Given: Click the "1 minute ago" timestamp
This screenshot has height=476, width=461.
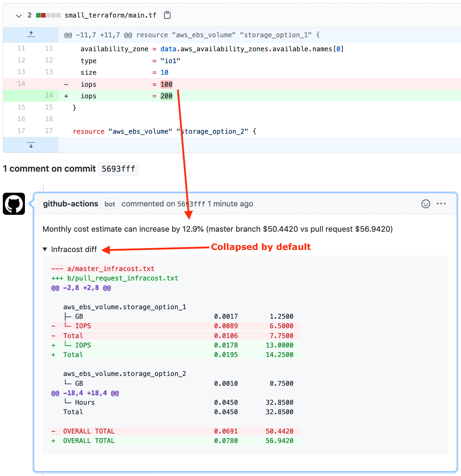Looking at the screenshot, I should [230, 204].
